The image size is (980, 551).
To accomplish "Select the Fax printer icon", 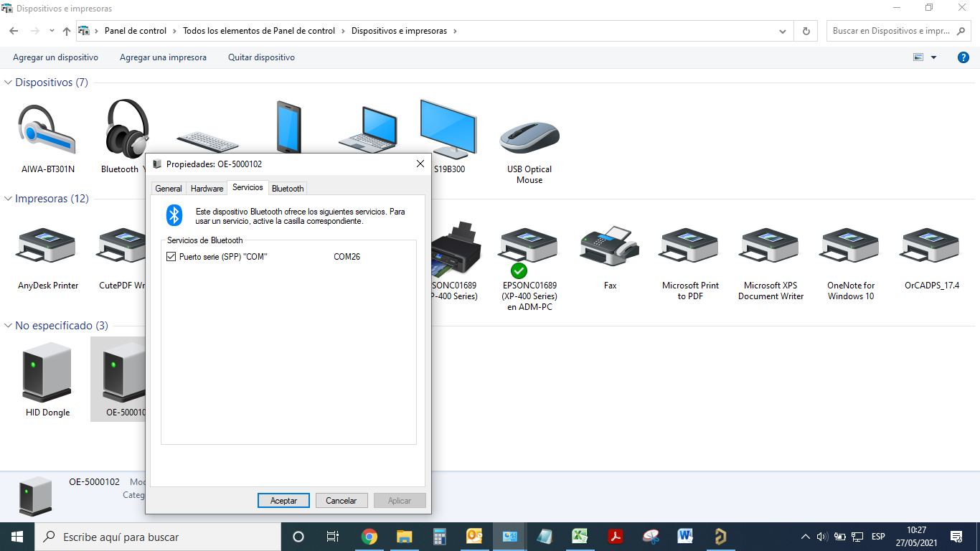I will (x=610, y=258).
